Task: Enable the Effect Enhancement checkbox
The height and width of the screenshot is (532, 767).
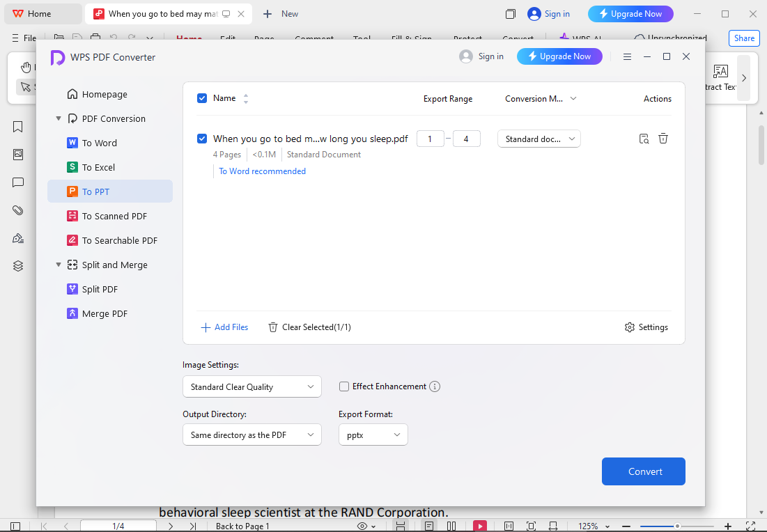Action: point(344,386)
